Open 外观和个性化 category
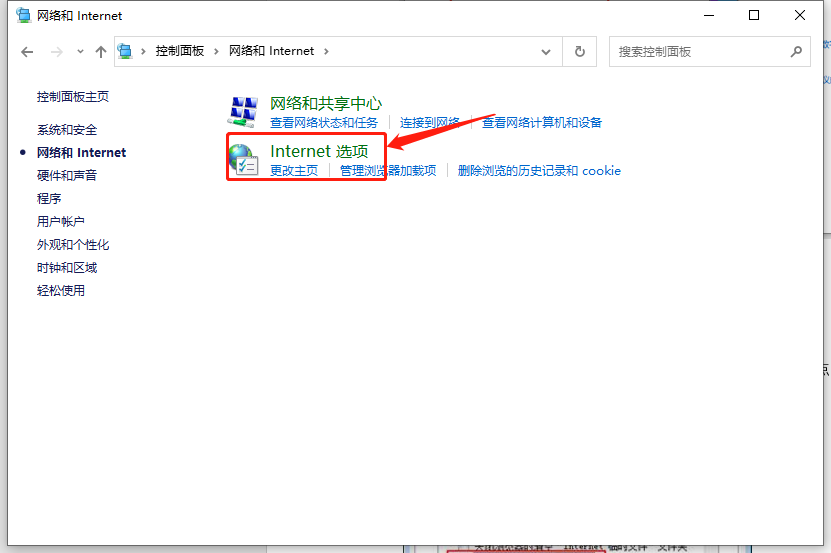Image resolution: width=831 pixels, height=553 pixels. point(73,244)
